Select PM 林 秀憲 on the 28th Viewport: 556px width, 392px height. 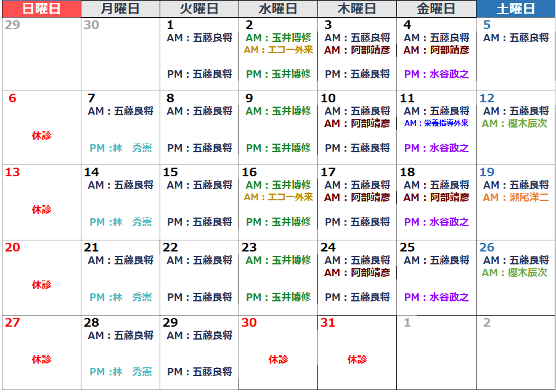[121, 372]
